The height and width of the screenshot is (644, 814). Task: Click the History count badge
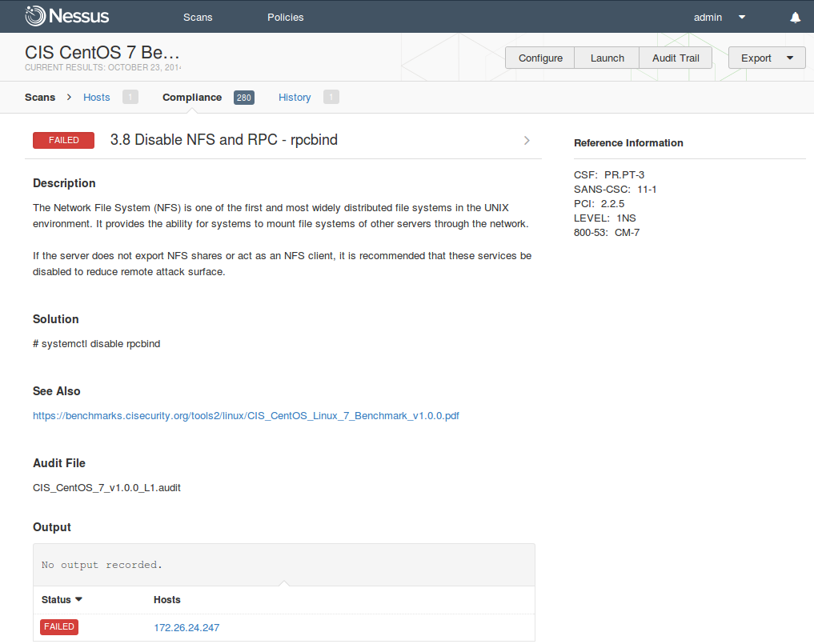click(x=331, y=98)
